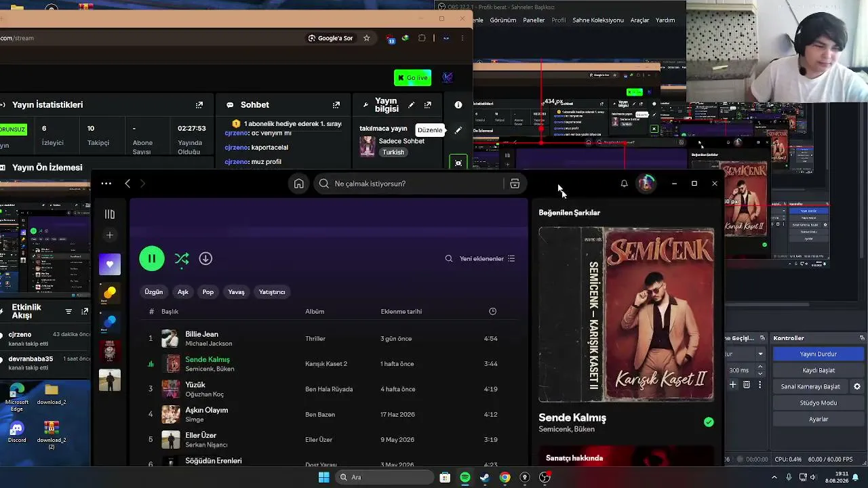This screenshot has height=488, width=868.
Task: Go back in Spotify navigation
Action: tap(127, 184)
